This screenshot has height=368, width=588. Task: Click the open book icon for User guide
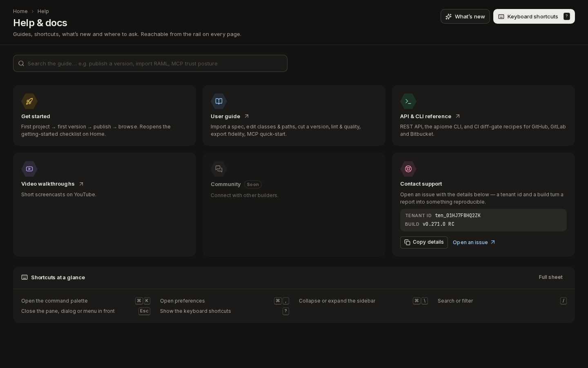219,101
